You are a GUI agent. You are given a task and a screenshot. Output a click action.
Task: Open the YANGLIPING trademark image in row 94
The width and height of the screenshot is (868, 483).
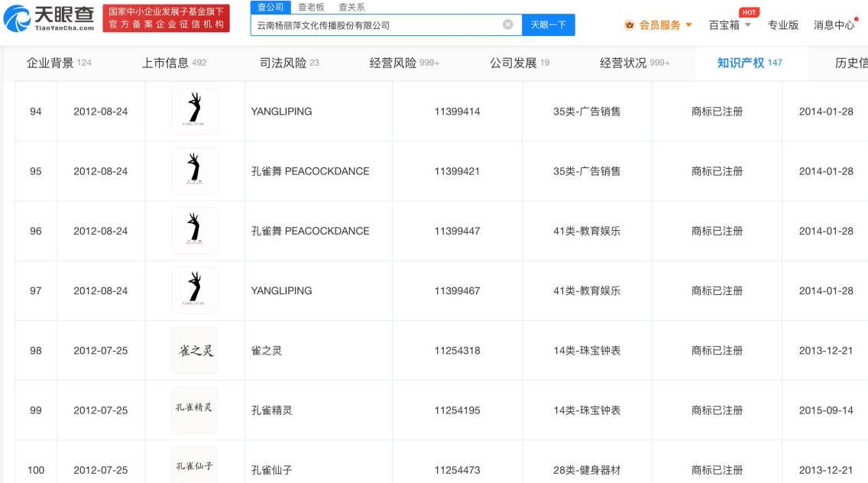click(x=194, y=112)
